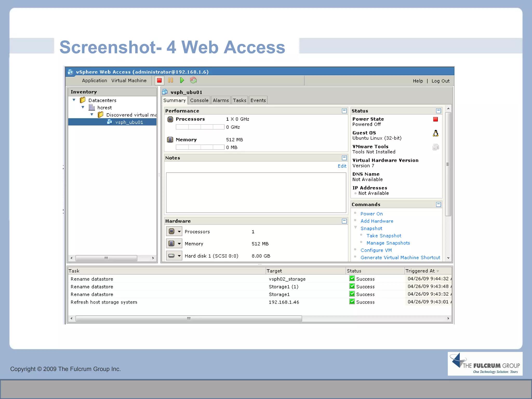Collapse the Status panel

pyautogui.click(x=438, y=111)
